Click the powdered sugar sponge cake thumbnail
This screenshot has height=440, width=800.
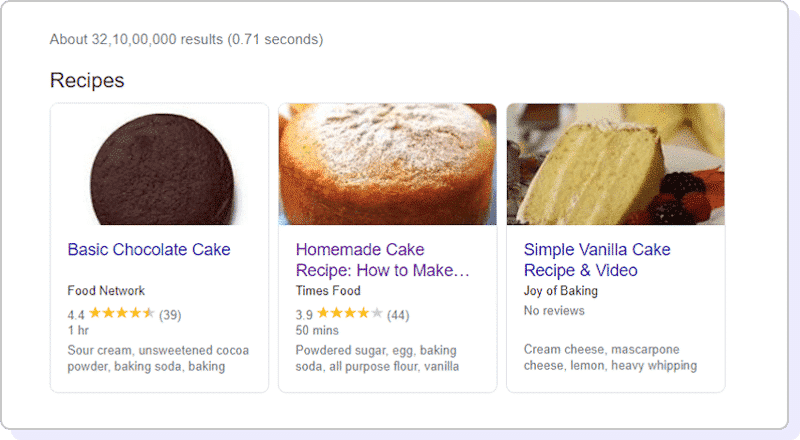pyautogui.click(x=387, y=164)
